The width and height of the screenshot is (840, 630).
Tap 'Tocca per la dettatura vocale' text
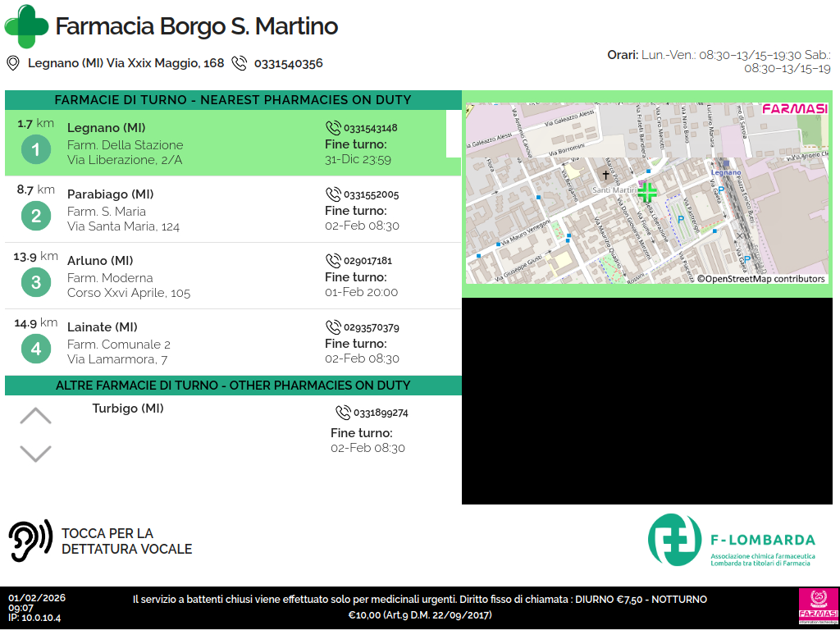tap(126, 541)
